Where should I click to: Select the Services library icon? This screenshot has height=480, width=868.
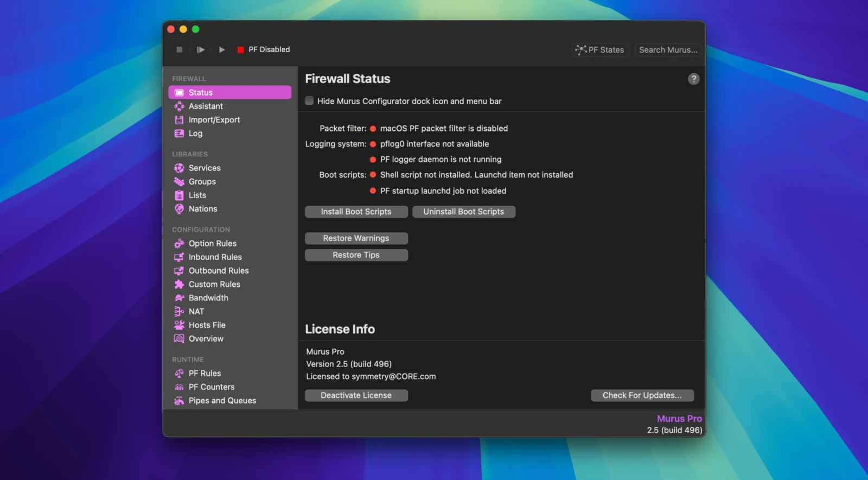pyautogui.click(x=179, y=168)
